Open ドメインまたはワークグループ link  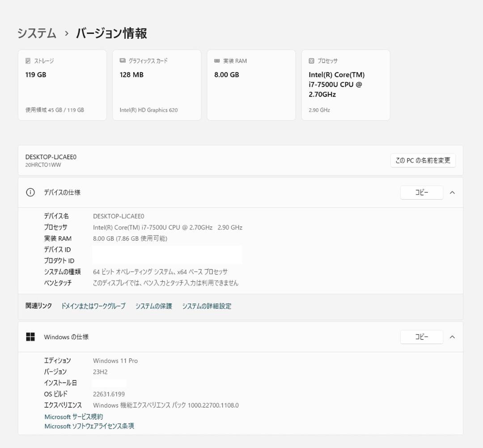coord(93,306)
